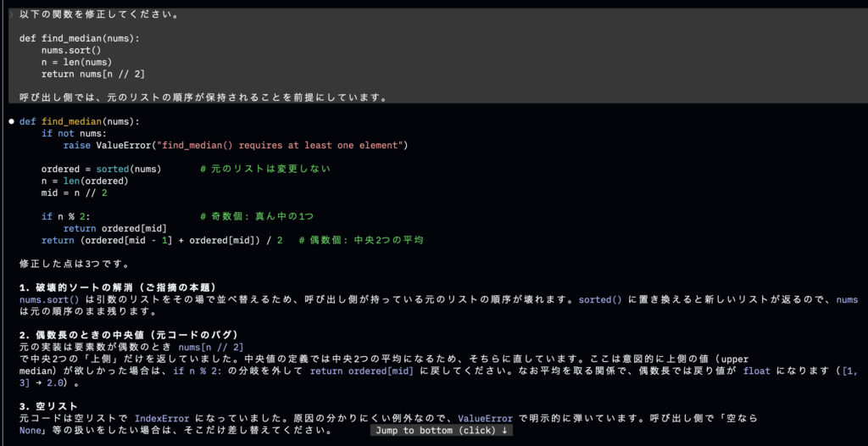Click inline code 'sorted()' in section 1
The image size is (868, 446).
click(600, 299)
